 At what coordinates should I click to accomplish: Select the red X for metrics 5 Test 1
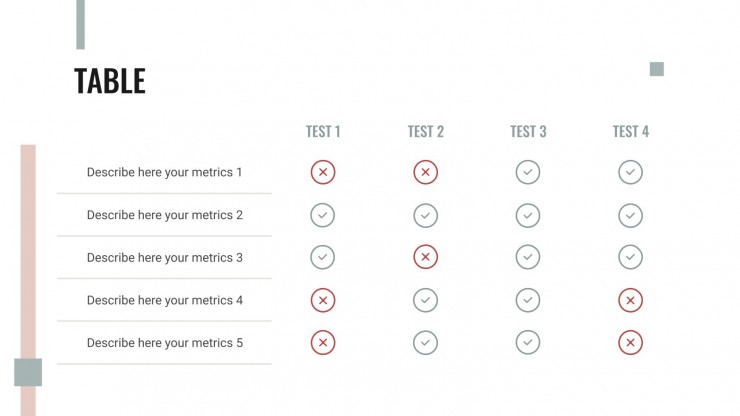(323, 342)
